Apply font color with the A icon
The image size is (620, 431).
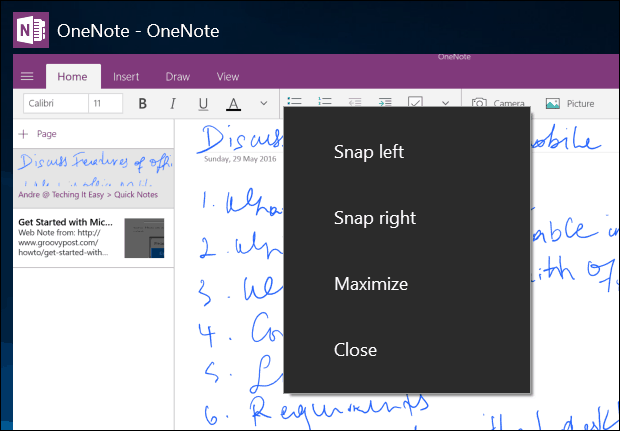click(x=234, y=104)
